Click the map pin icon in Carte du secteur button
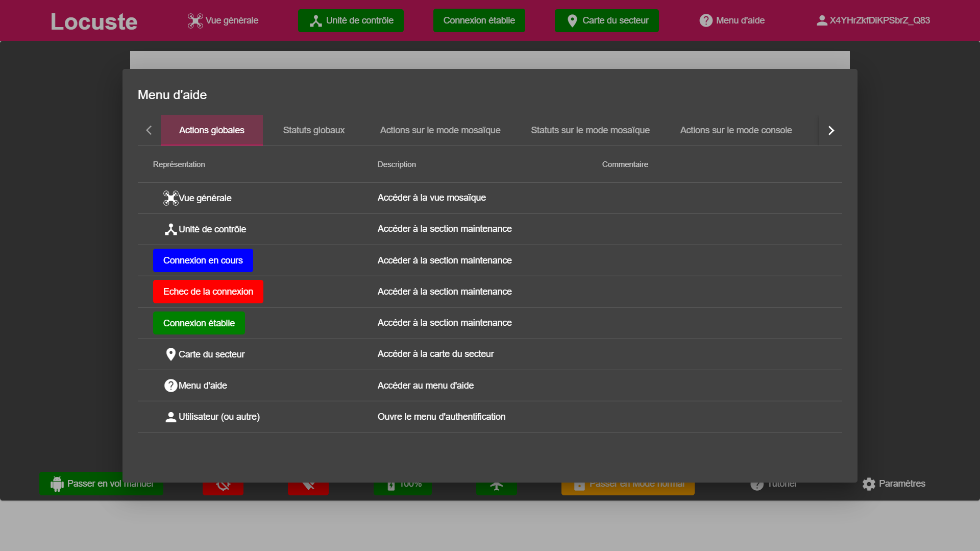Image resolution: width=980 pixels, height=551 pixels. pyautogui.click(x=572, y=21)
